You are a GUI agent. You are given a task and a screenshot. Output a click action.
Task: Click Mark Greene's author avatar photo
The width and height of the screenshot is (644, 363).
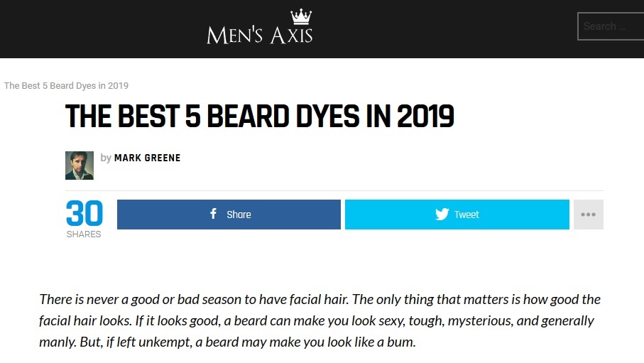[x=80, y=166]
